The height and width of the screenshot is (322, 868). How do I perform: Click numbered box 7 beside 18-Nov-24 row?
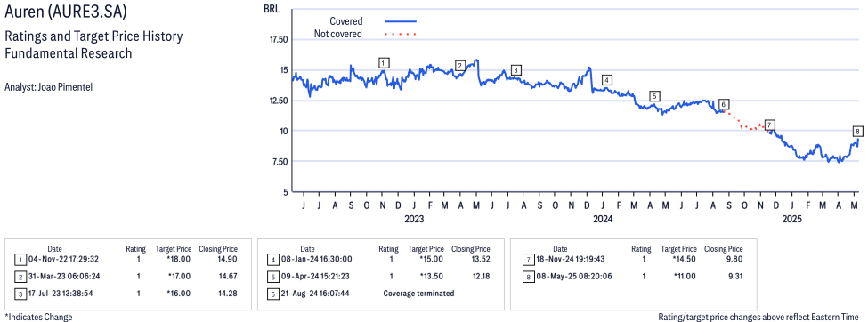click(528, 259)
